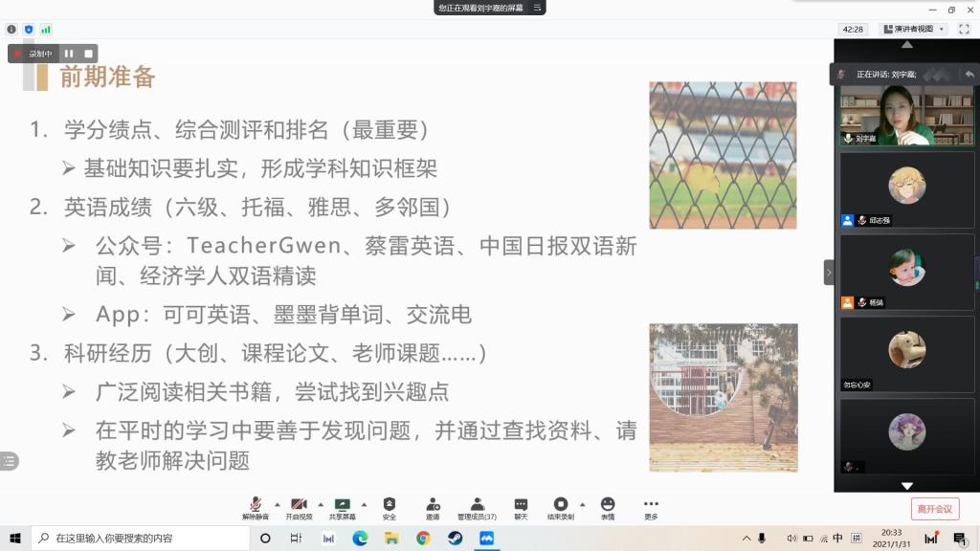Turn on camera with 开启视频

(299, 507)
